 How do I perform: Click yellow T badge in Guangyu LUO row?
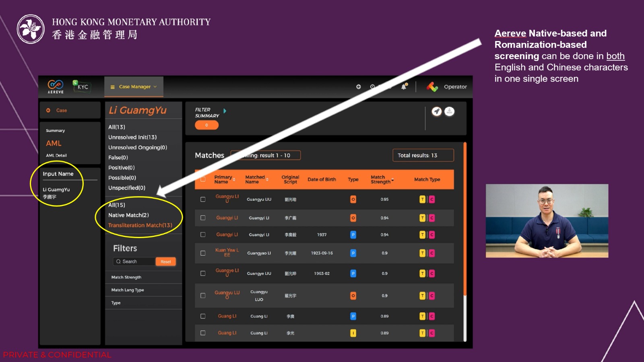[x=422, y=296]
